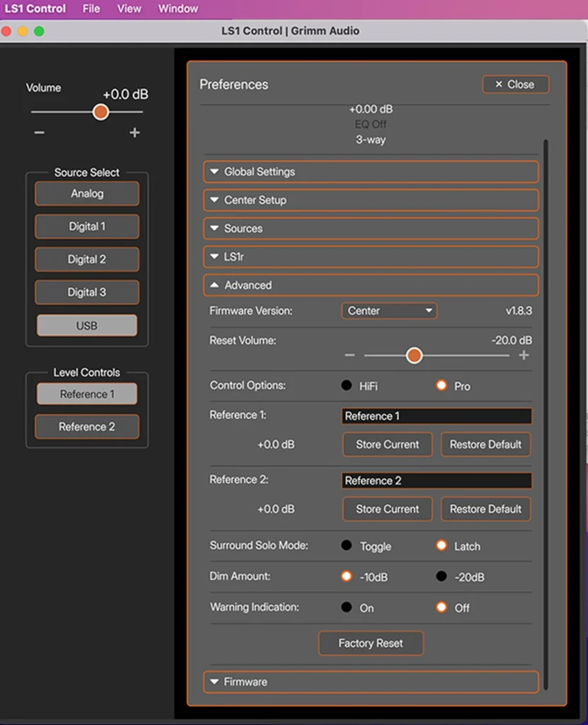This screenshot has width=588, height=725.
Task: Click the Factory Reset button
Action: 371,643
